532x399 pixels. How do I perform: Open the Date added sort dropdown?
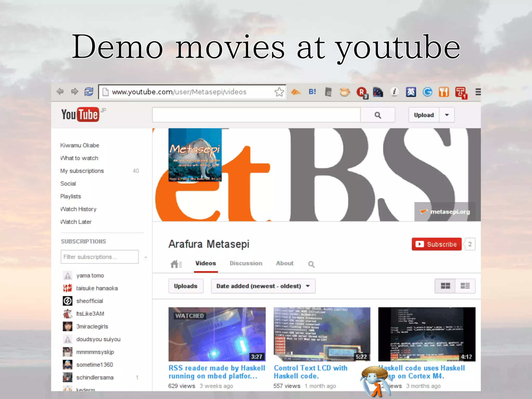(263, 286)
